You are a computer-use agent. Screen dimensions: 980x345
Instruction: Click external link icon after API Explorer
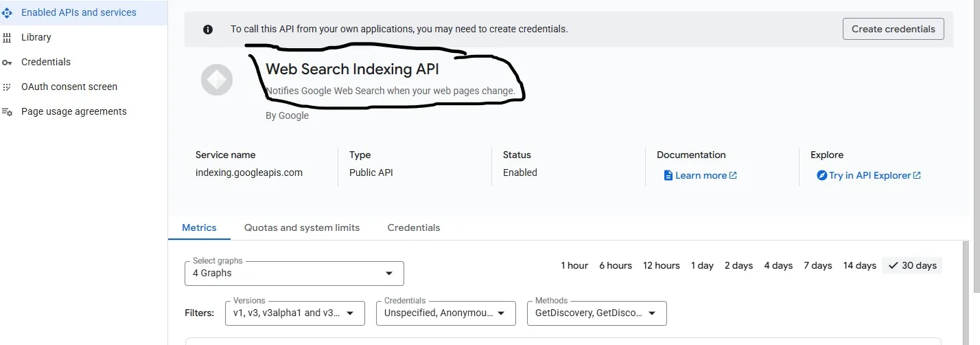coord(917,175)
